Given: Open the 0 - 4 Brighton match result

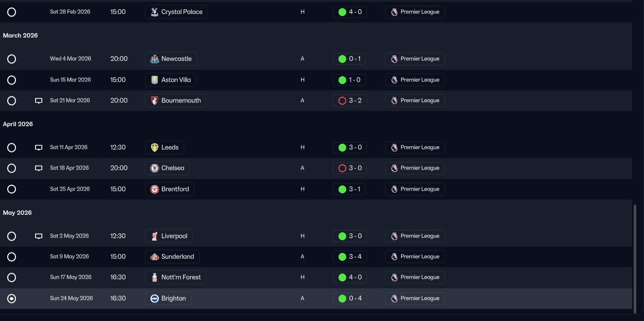Looking at the screenshot, I should point(350,298).
